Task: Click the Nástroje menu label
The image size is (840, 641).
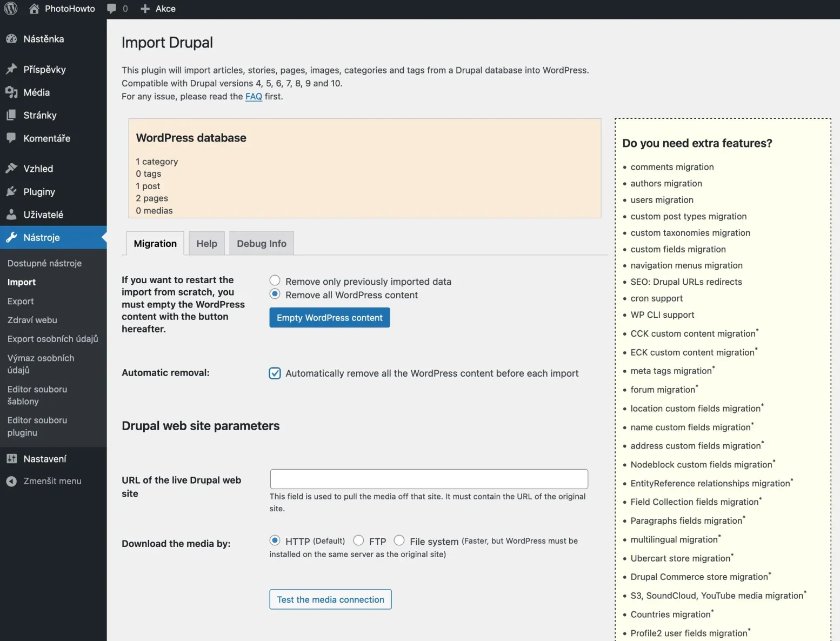Action: [42, 237]
